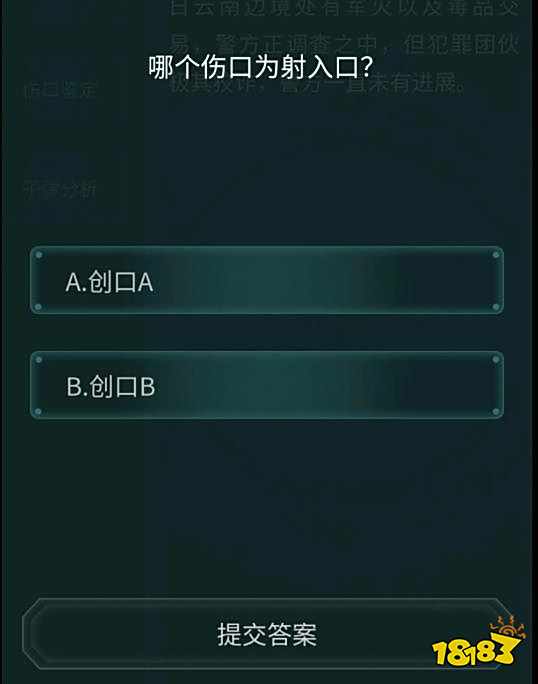
Task: Open the dimmed 伤口鉴定 side tab
Action: [x=60, y=89]
